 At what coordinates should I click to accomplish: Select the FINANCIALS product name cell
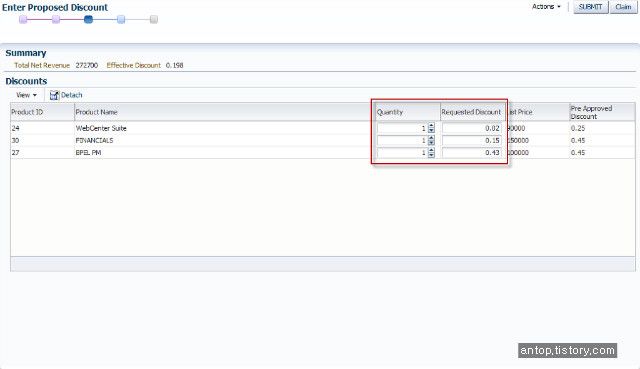pos(94,140)
